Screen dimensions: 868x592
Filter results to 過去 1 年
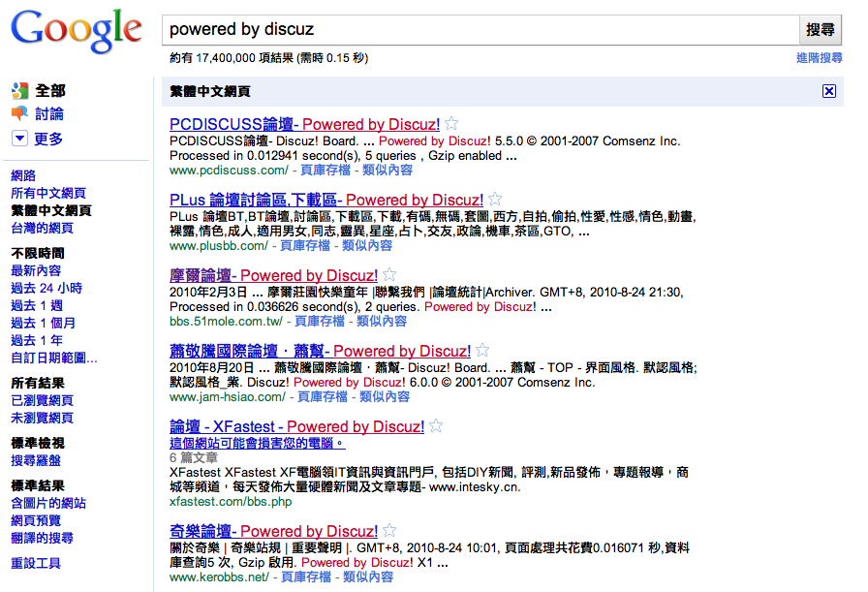(x=37, y=340)
